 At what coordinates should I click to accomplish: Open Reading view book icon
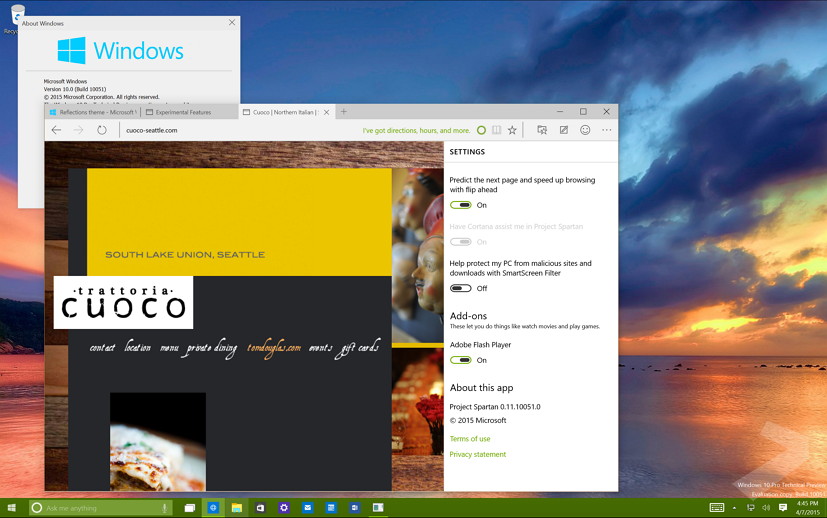tap(496, 130)
